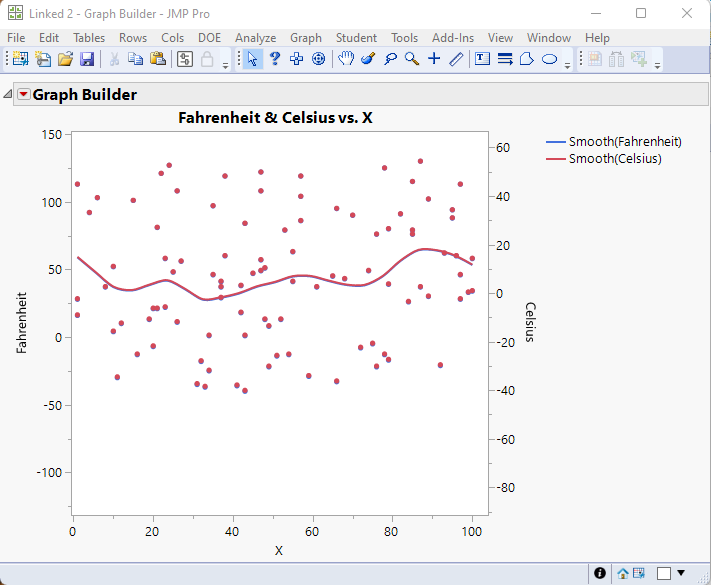Click the data table icon in status bar

click(639, 573)
